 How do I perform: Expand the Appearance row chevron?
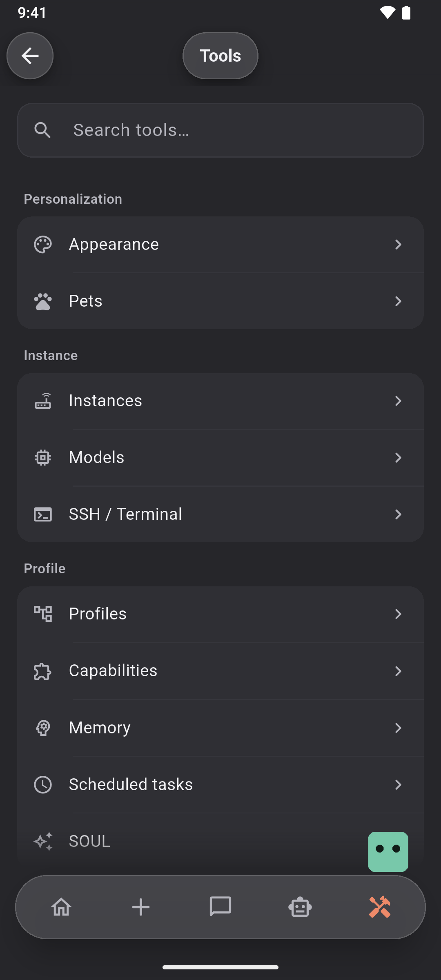click(398, 245)
